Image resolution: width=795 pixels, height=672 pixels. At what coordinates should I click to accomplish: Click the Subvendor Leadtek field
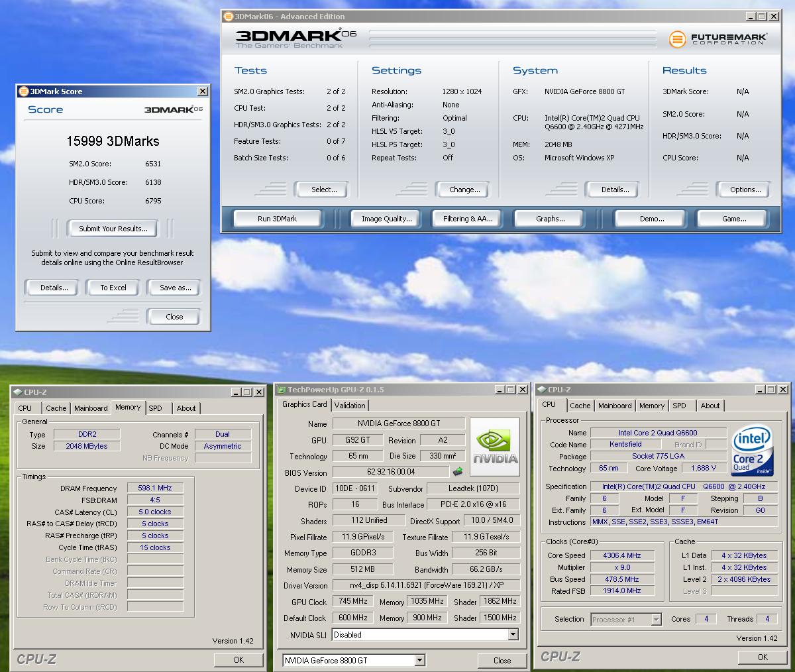473,488
